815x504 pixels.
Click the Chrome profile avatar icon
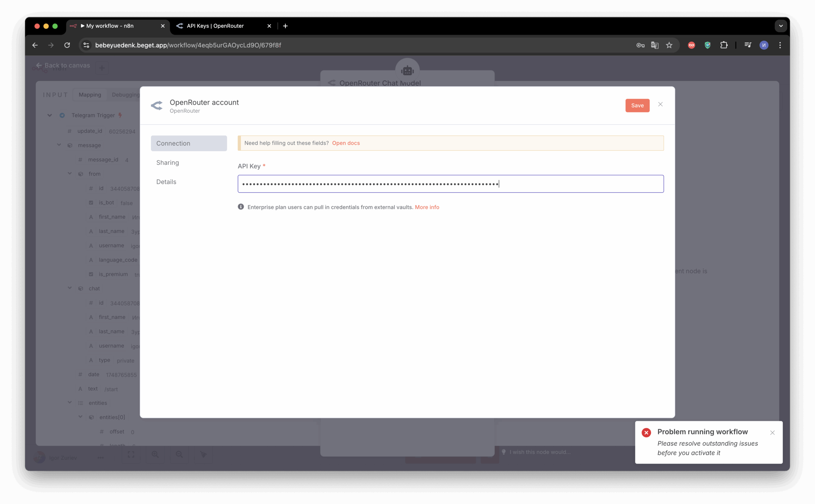click(x=764, y=45)
